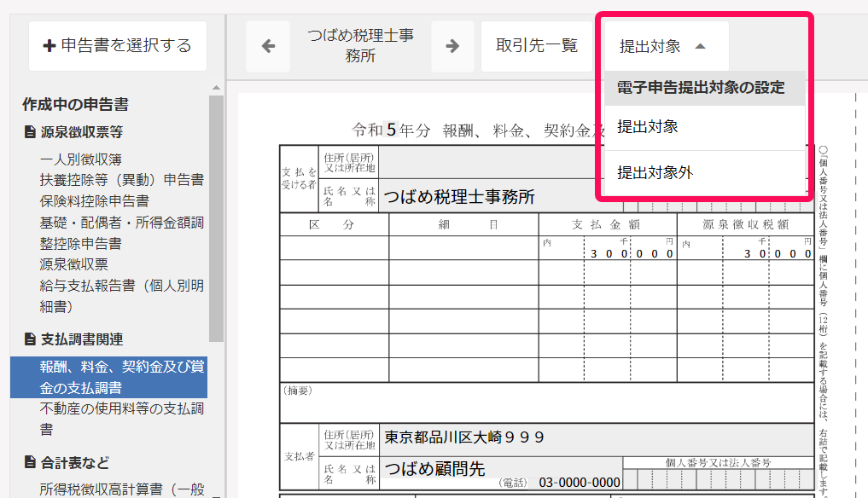Click the first row 区分 cell
This screenshot has width=868, height=498.
334,248
